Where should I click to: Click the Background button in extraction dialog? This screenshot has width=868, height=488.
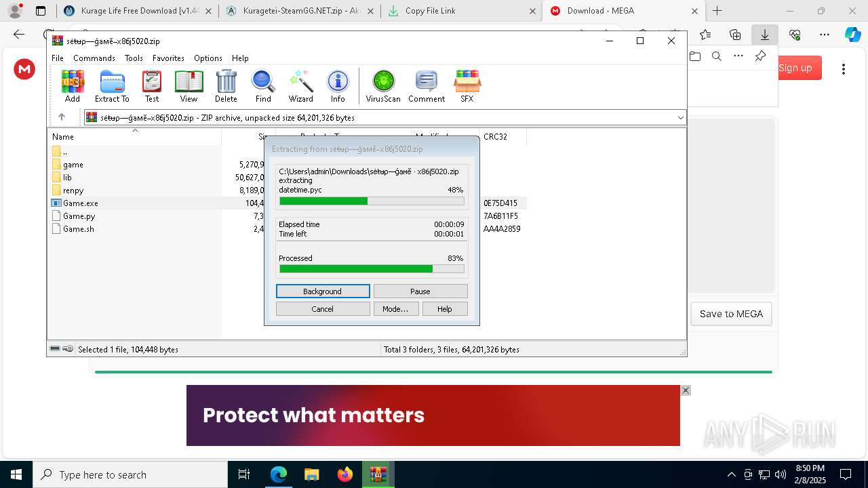point(323,291)
